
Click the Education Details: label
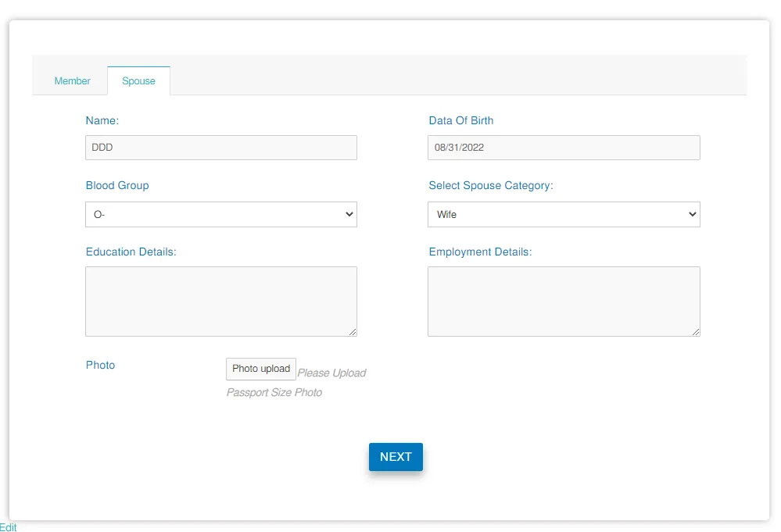(131, 252)
